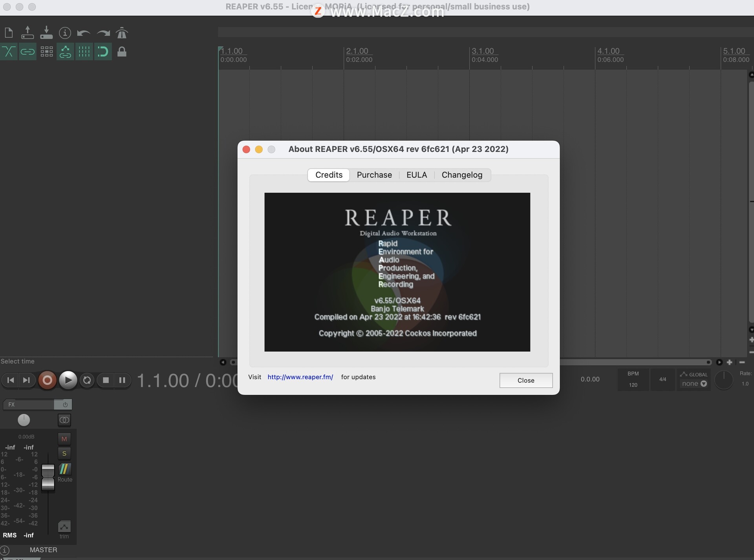Toggle master mono/stereo icon
Screen dimensions: 754x560
coord(64,420)
